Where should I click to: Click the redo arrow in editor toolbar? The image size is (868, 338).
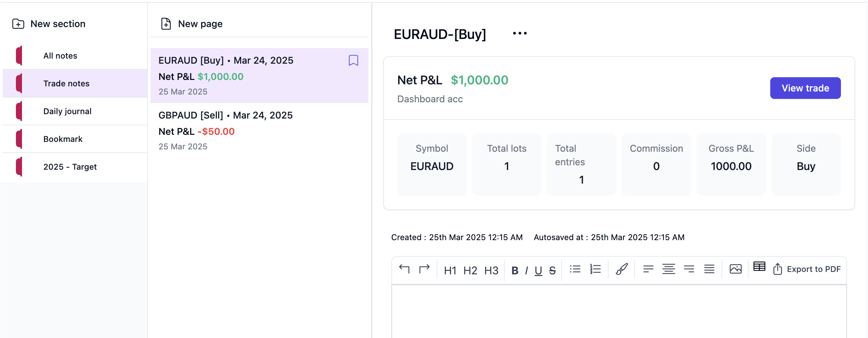point(424,269)
